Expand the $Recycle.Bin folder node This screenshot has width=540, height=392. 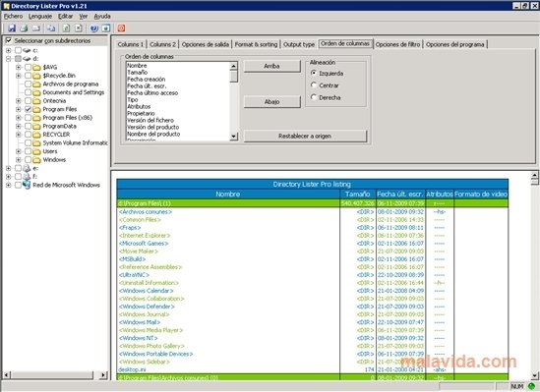coord(19,76)
